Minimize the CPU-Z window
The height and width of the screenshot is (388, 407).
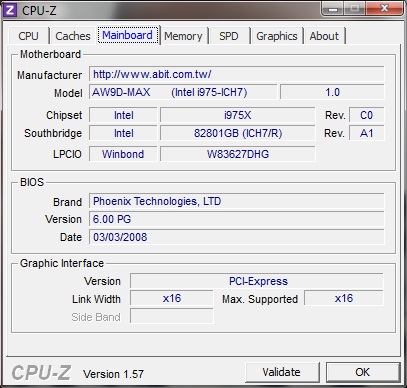point(333,8)
